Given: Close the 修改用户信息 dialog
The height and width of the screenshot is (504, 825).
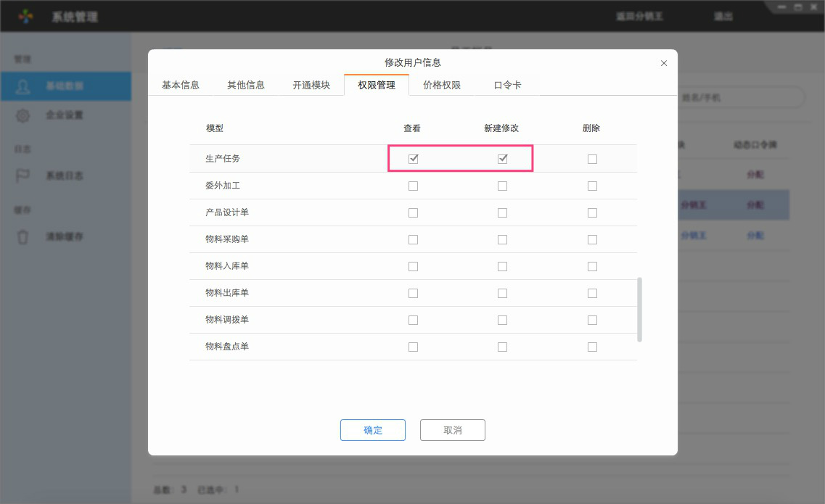Looking at the screenshot, I should tap(663, 63).
